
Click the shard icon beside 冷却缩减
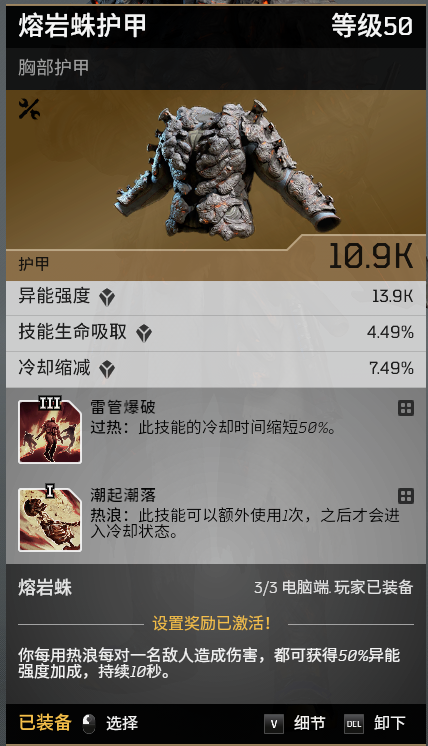click(x=107, y=369)
